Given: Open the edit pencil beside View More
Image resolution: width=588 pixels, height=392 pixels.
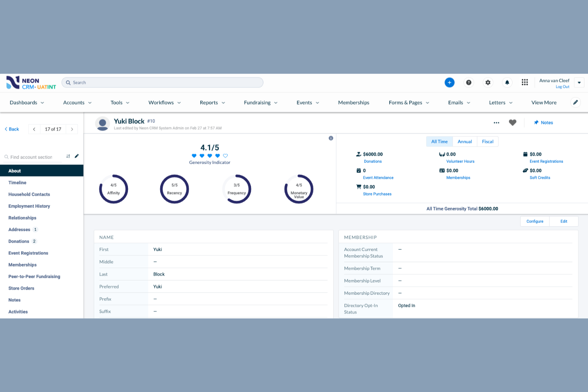Looking at the screenshot, I should (x=575, y=102).
